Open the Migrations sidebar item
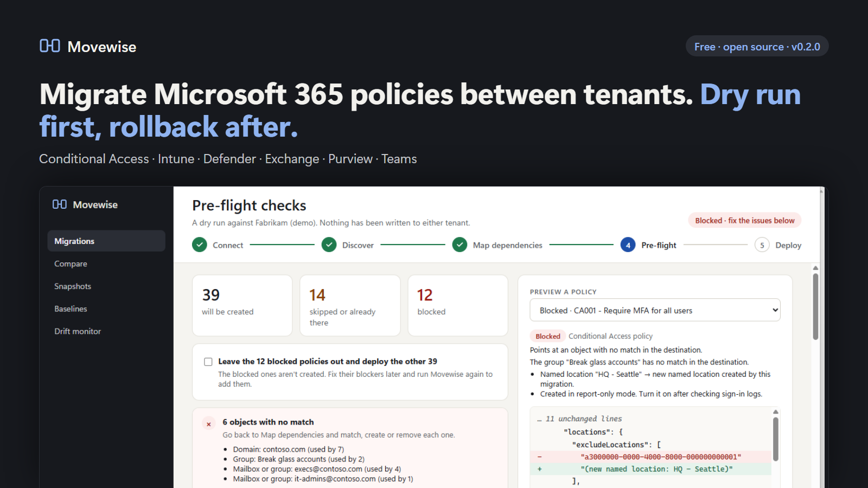The image size is (868, 488). tap(106, 241)
